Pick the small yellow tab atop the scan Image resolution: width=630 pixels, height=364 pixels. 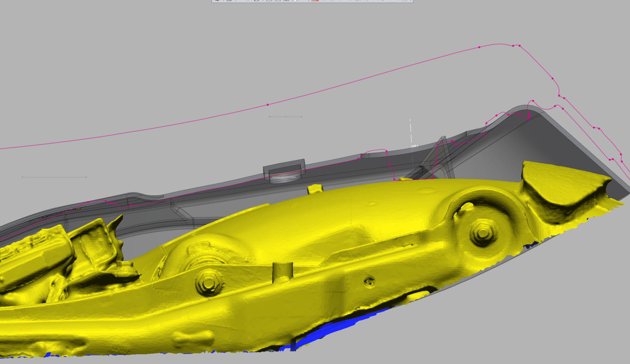coord(315,189)
